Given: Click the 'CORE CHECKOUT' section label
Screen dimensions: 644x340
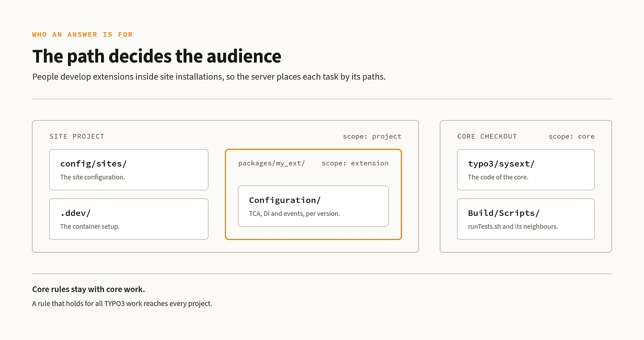Looking at the screenshot, I should coord(487,136).
